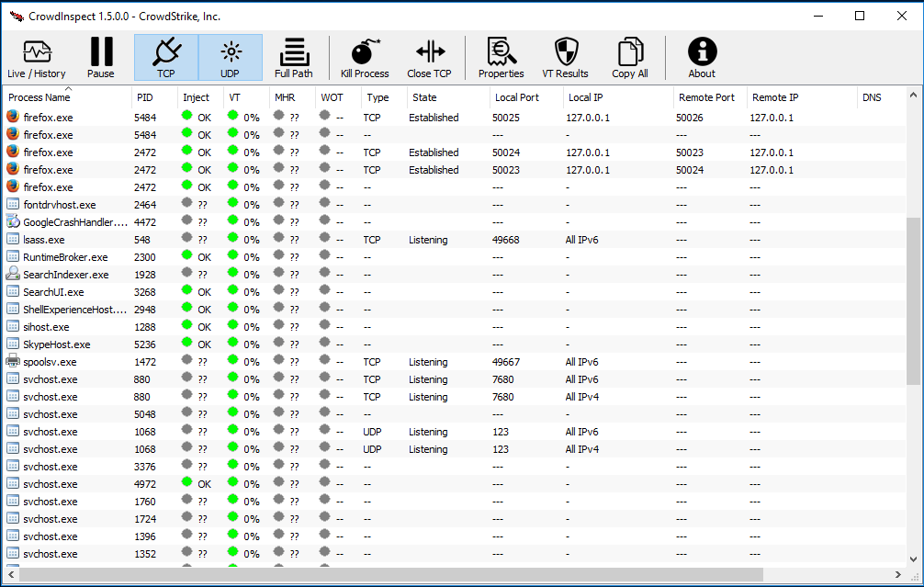Select svchost.exe with PID 5048
This screenshot has height=587, width=924.
point(455,413)
